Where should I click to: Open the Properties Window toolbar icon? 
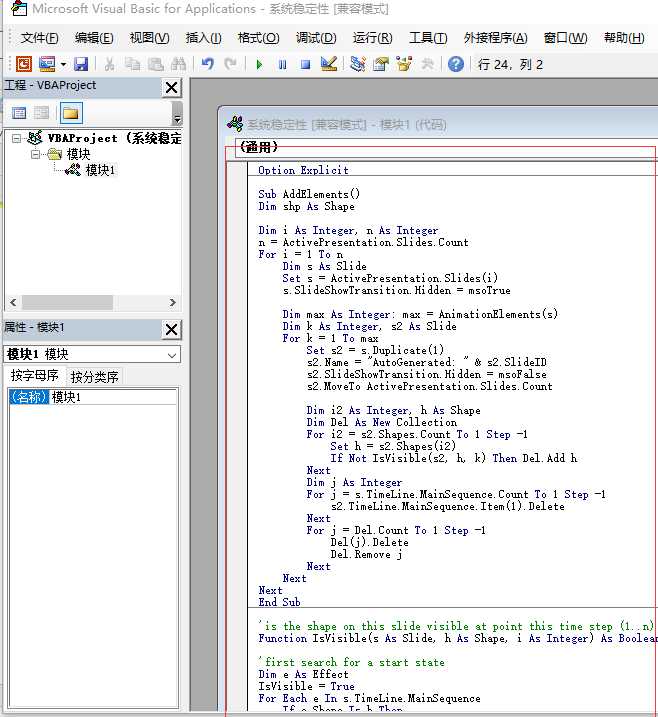tap(380, 64)
